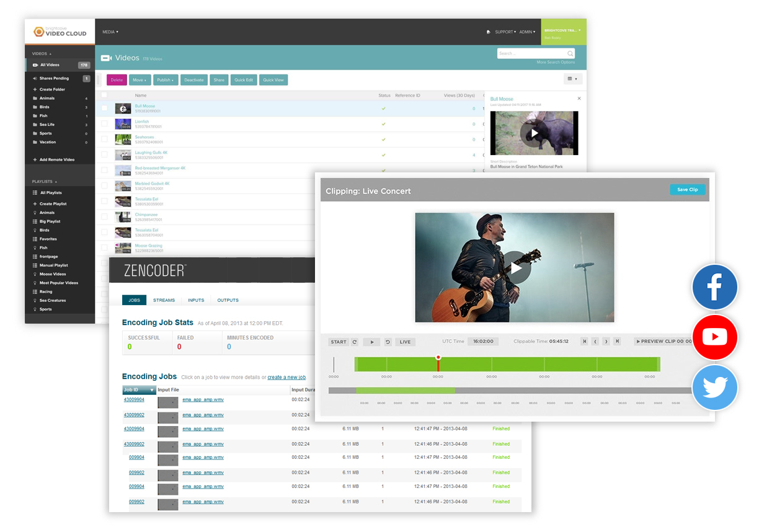The width and height of the screenshot is (759, 532).
Task: Open the MEDIA dropdown menu
Action: click(110, 32)
